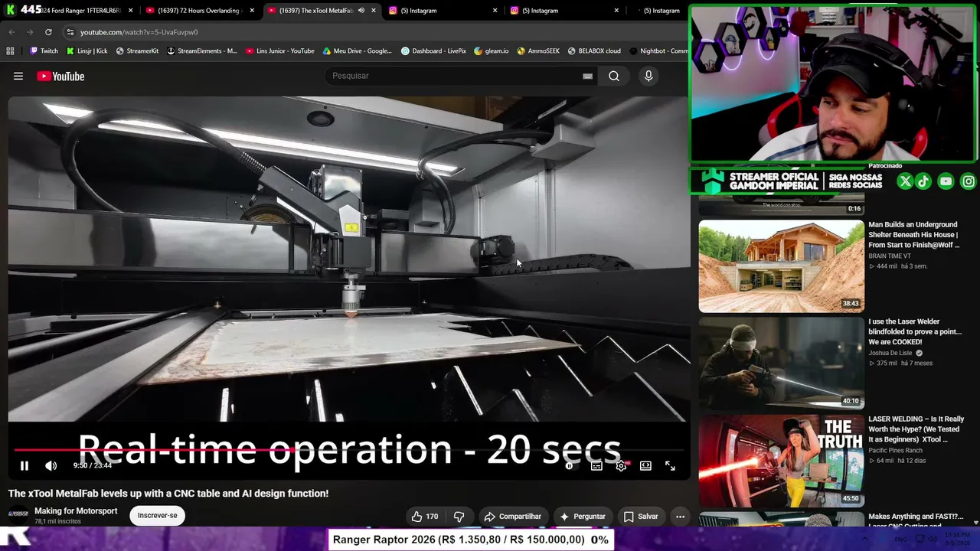Image resolution: width=980 pixels, height=551 pixels.
Task: Visit the Pacific Pines Ranch channel
Action: (x=895, y=451)
